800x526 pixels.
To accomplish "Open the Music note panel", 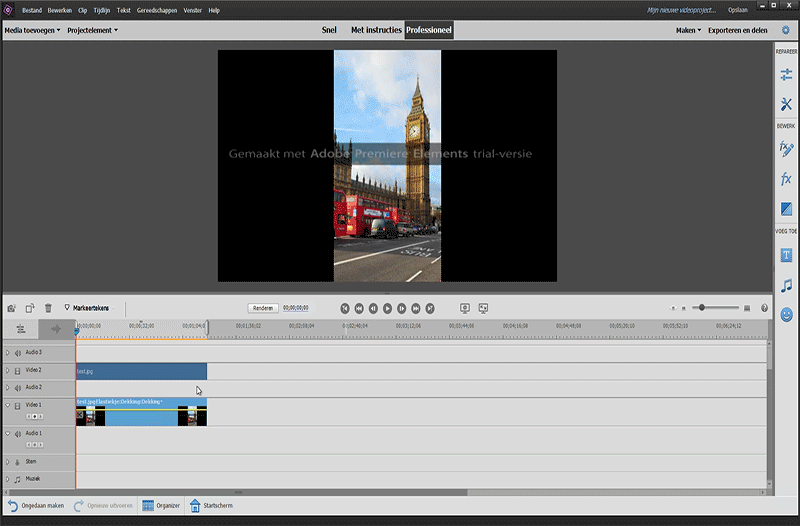I will [786, 285].
